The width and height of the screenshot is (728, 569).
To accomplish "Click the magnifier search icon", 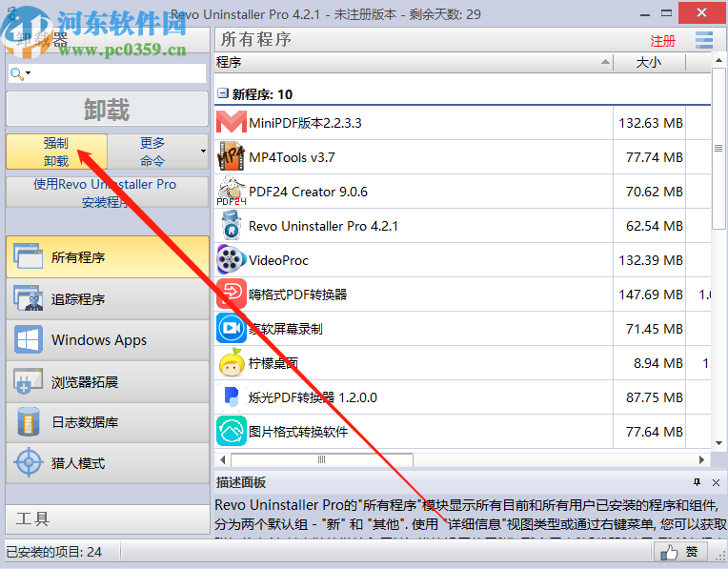I will (x=16, y=73).
